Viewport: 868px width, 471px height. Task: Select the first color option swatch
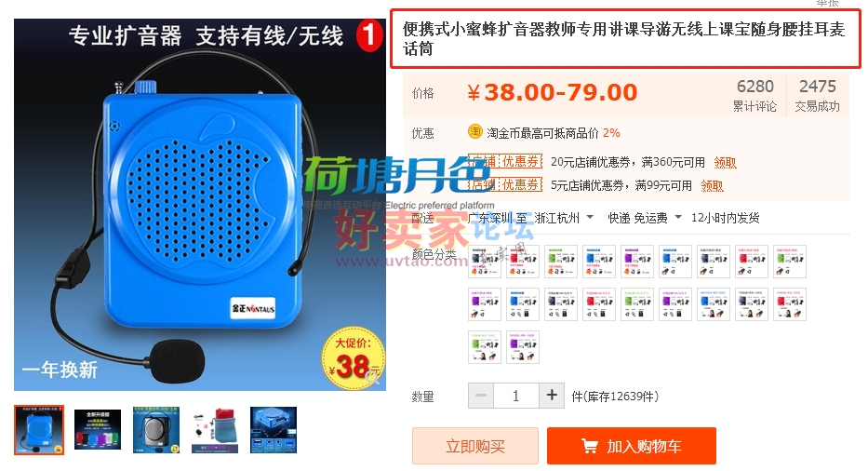tap(485, 261)
